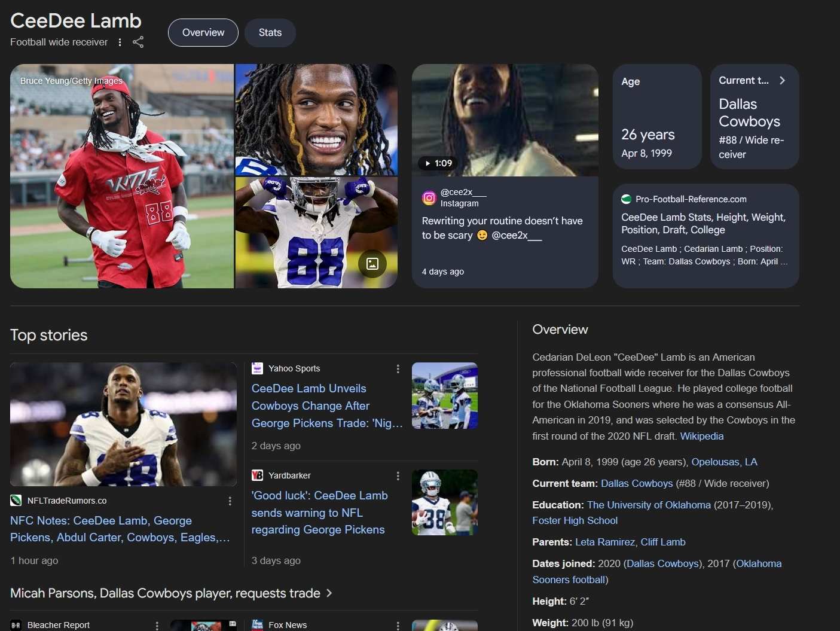The width and height of the screenshot is (840, 631).
Task: Click the Wikipedia link in Overview
Action: 701,436
